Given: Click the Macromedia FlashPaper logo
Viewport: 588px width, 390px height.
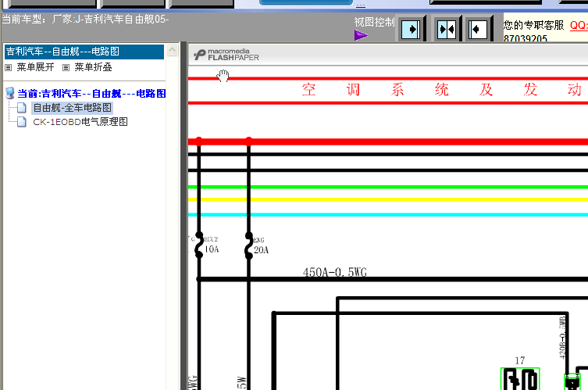Looking at the screenshot, I should coord(226,55).
